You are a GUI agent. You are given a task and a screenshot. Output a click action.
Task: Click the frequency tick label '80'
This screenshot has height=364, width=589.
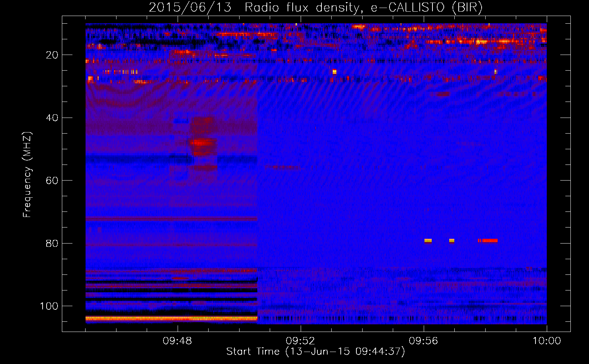pyautogui.click(x=52, y=244)
